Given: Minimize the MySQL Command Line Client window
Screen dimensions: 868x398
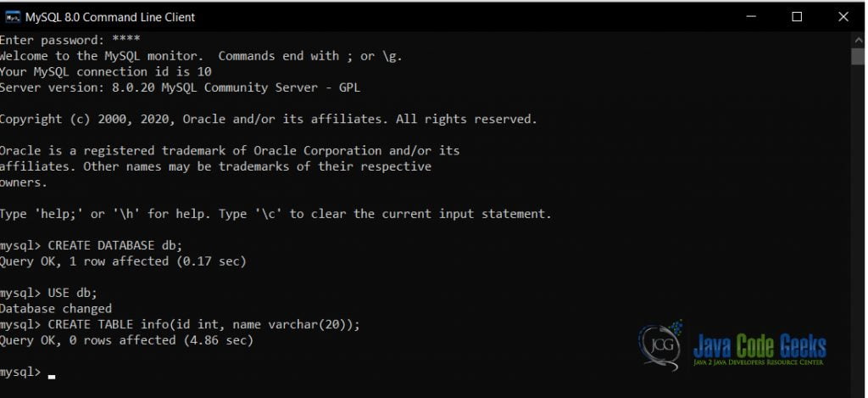Looking at the screenshot, I should (x=751, y=17).
